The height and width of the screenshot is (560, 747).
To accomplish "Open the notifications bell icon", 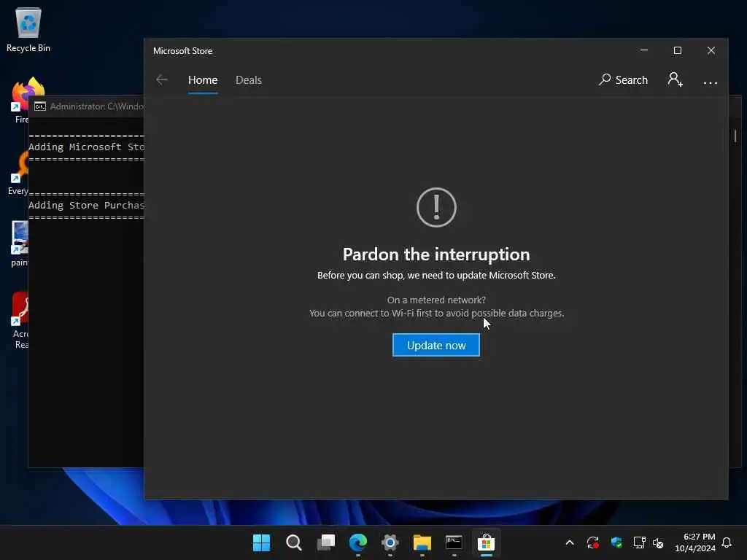I will pyautogui.click(x=727, y=542).
